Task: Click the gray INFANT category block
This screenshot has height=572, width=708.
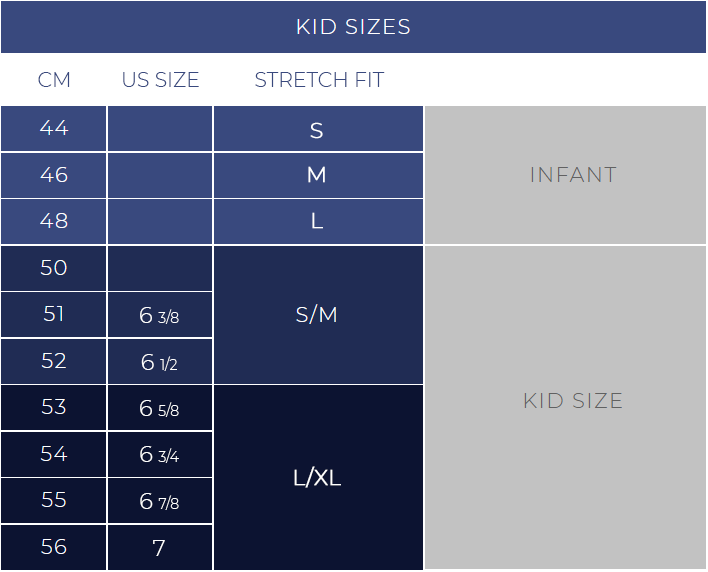Action: [x=565, y=175]
